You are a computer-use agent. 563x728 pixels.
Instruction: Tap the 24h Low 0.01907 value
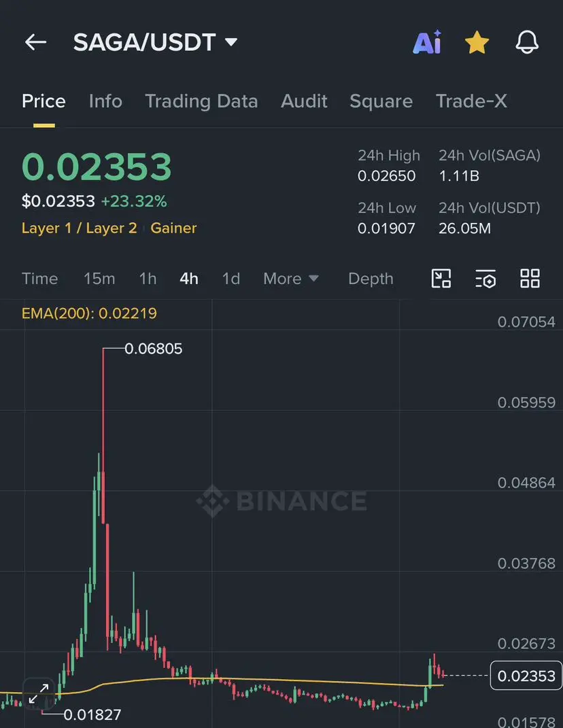click(386, 228)
